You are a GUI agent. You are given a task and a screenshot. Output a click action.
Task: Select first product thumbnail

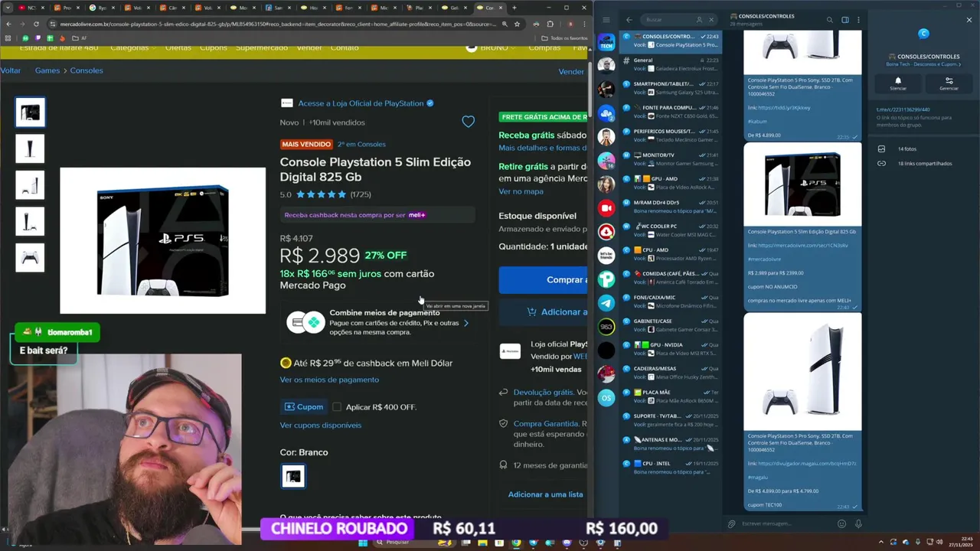point(30,112)
